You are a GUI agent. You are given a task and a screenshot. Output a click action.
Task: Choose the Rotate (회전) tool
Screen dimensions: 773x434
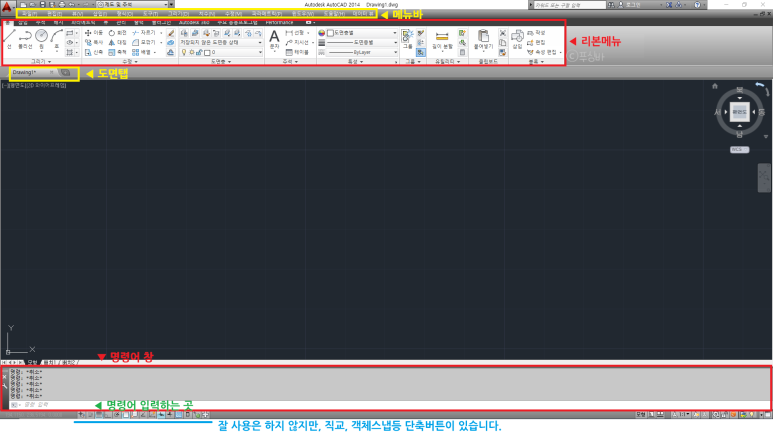coord(117,33)
